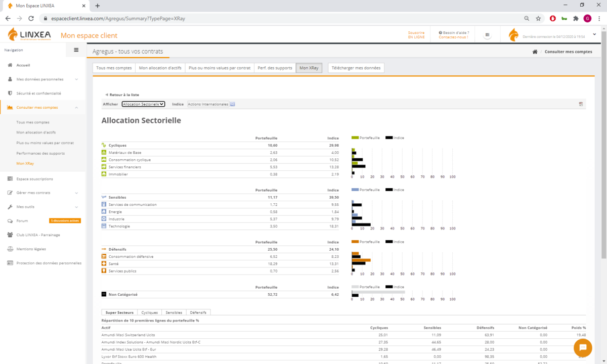Viewport: 607px width, 364px height.
Task: Select the Défensifs tab below charts
Action: click(x=198, y=312)
